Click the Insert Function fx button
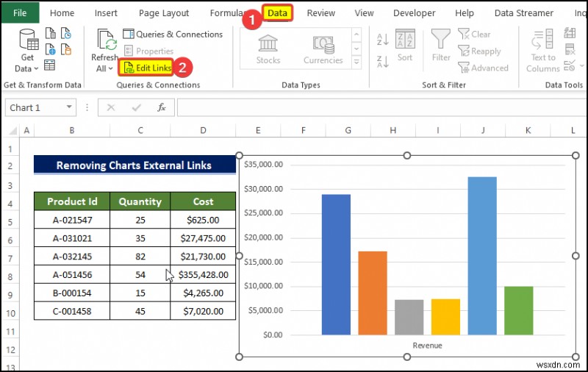This screenshot has width=588, height=372. 162,107
